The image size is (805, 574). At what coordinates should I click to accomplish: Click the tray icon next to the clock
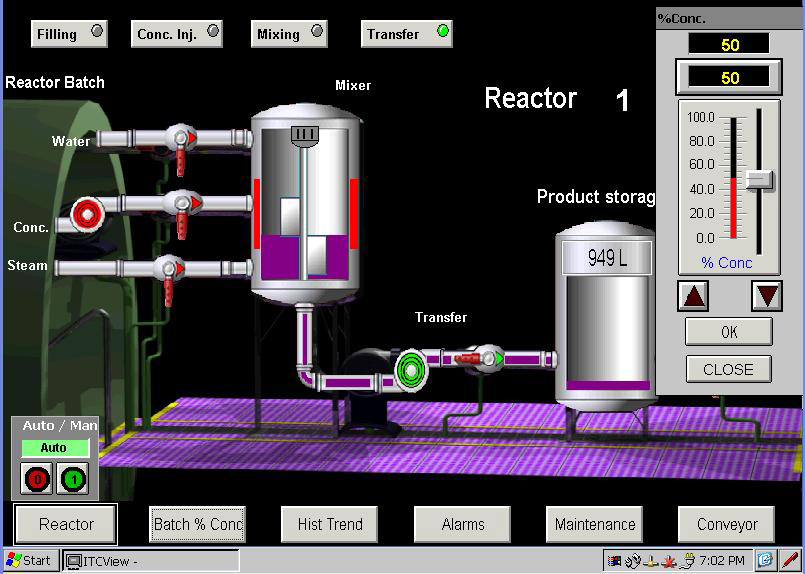(x=688, y=560)
